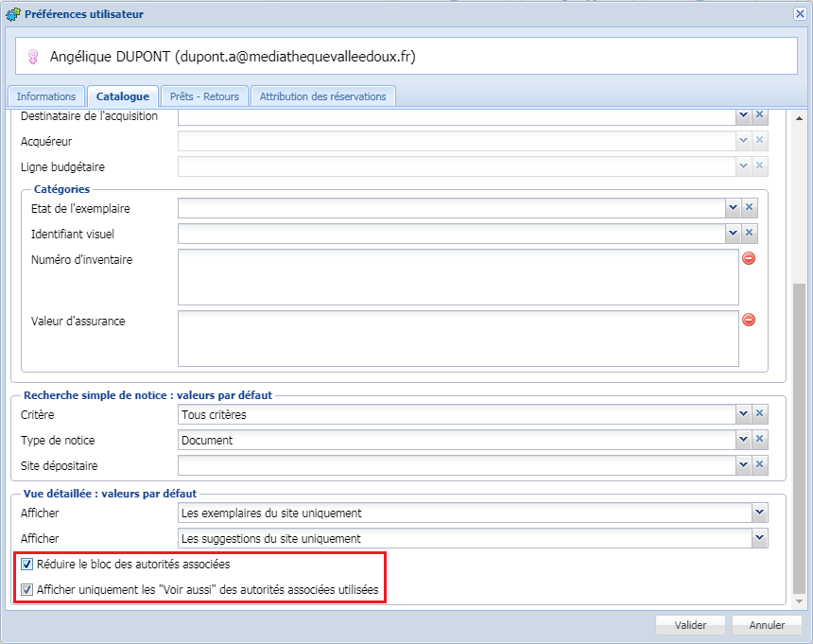Clear the Site dépositaire field with its X icon

tap(759, 464)
